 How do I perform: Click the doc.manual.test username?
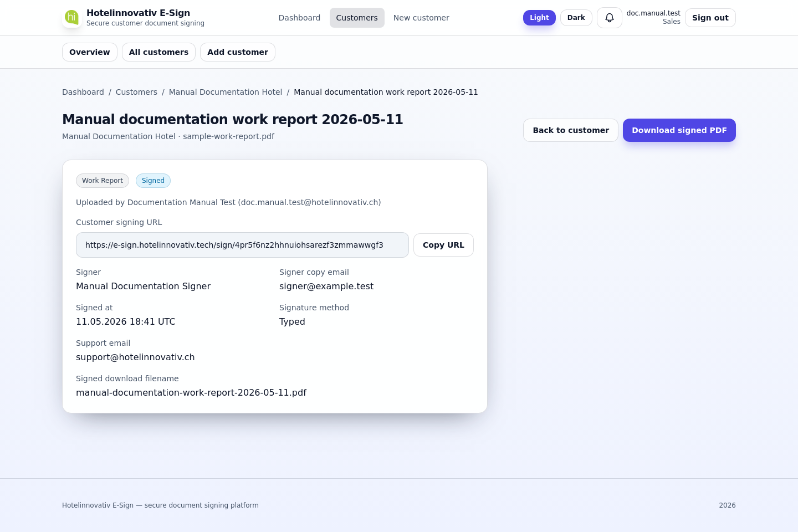pos(653,13)
